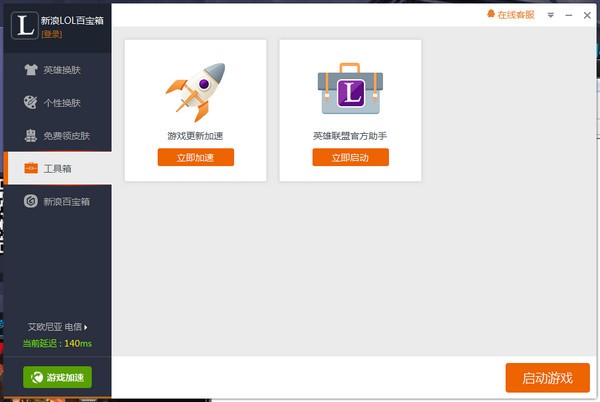Viewport: 600px width, 402px height.
Task: Click the 在线客服 orange bell icon
Action: click(490, 15)
